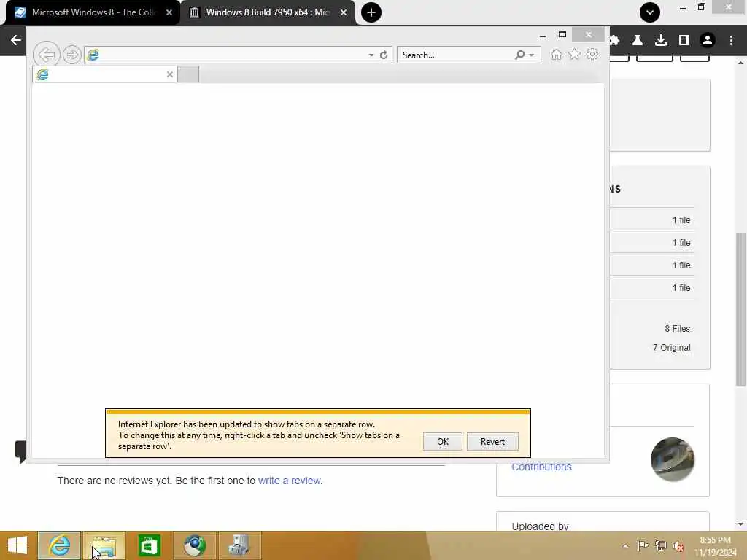Open the tab search chevron dropdown

click(x=650, y=12)
